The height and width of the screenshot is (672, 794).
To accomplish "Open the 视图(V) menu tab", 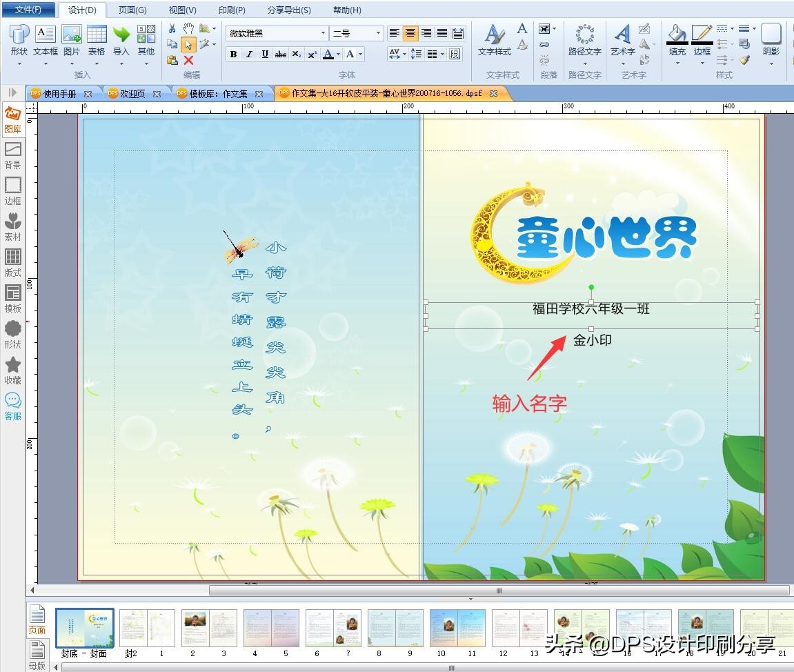I will coord(182,10).
